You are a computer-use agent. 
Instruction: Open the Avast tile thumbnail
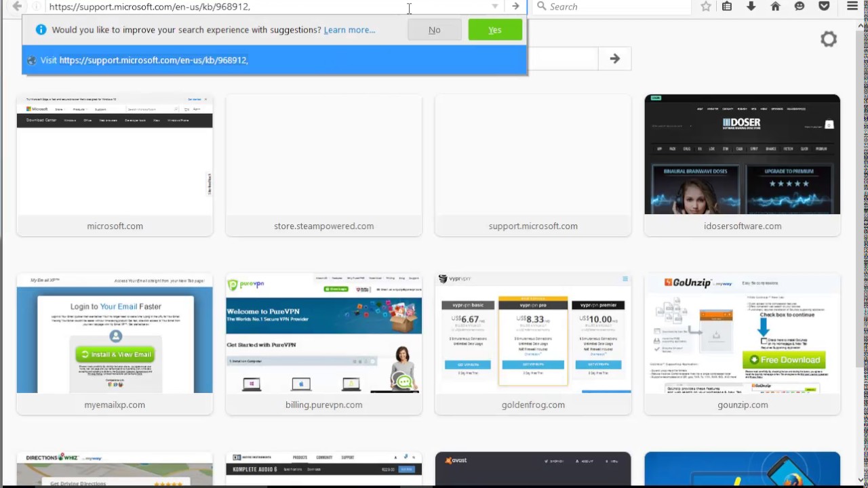pyautogui.click(x=533, y=469)
